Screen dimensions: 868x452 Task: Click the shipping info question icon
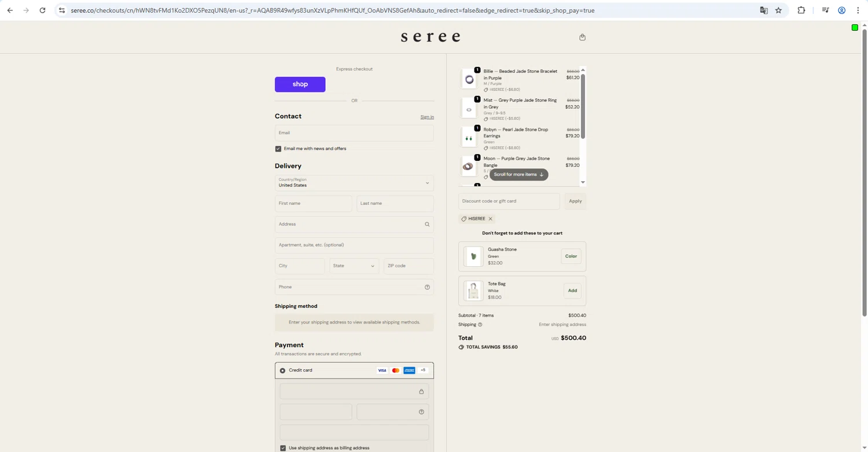pyautogui.click(x=480, y=325)
